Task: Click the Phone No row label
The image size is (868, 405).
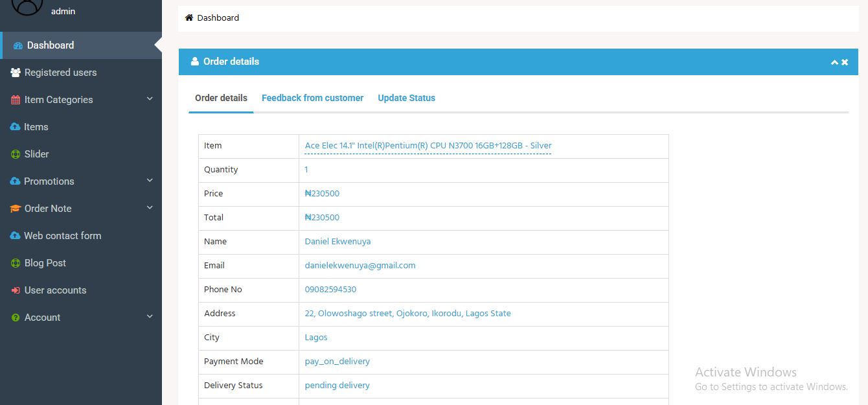Action: [x=223, y=290]
